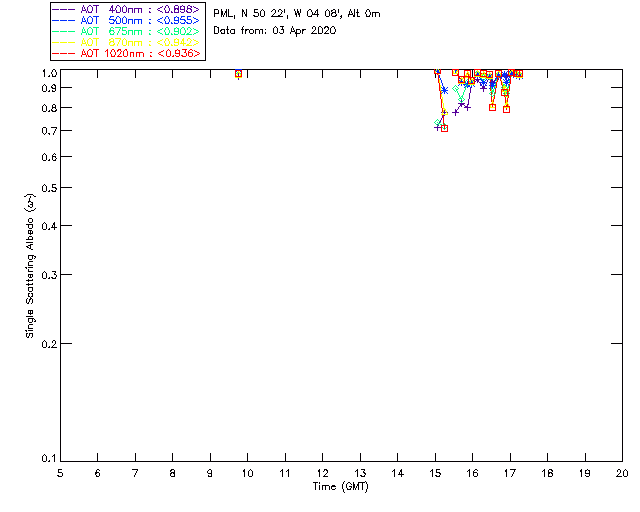
Task: Click the x-axis hour label '17'
Action: pyautogui.click(x=510, y=473)
